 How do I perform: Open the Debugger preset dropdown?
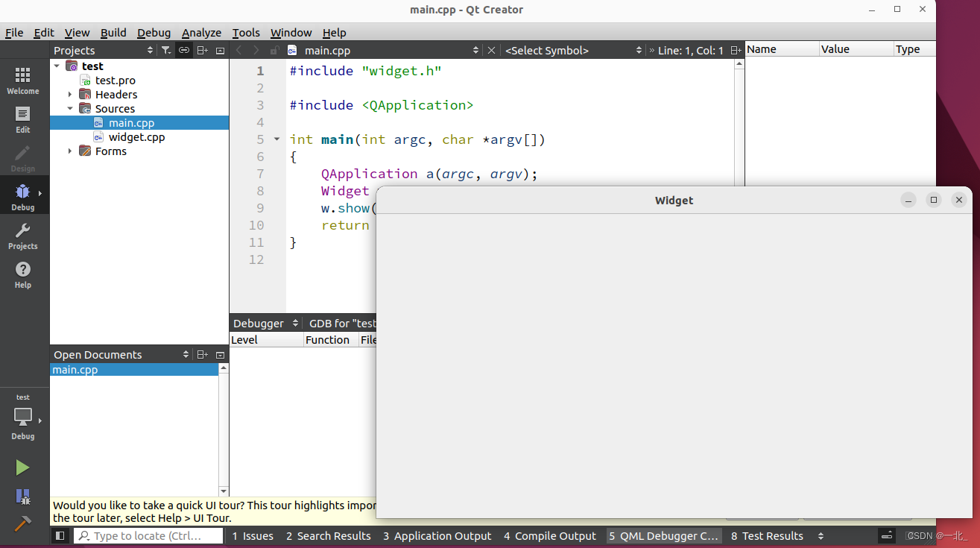click(295, 323)
